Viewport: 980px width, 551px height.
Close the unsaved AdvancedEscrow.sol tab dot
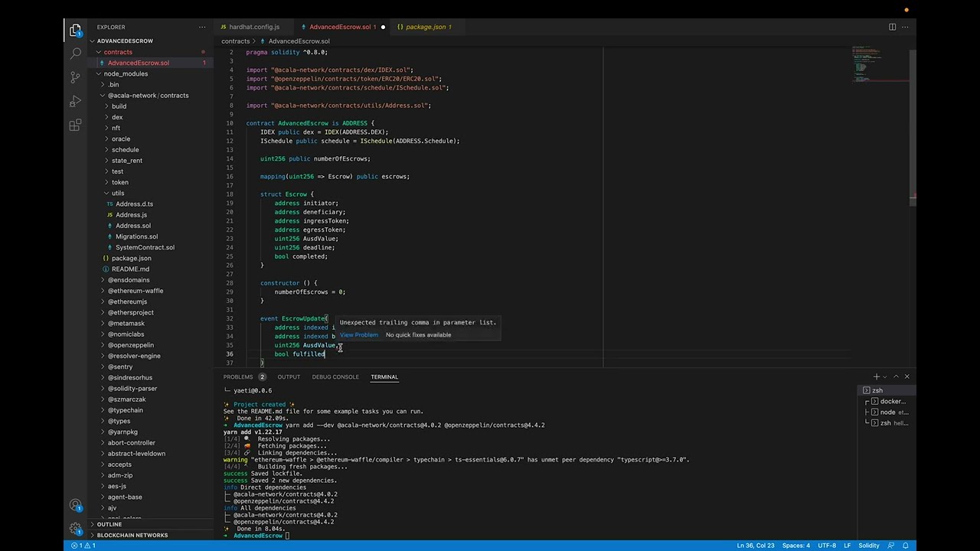point(383,27)
